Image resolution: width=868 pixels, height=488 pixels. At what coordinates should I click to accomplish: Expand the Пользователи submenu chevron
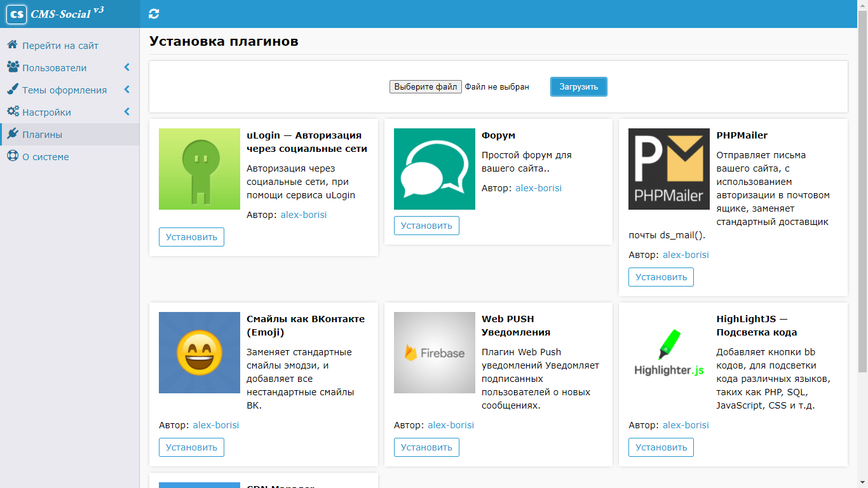coord(127,67)
